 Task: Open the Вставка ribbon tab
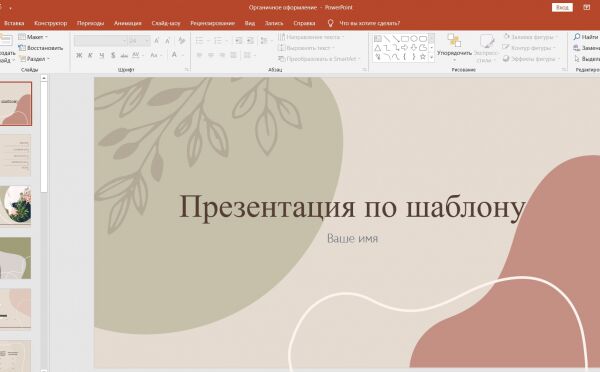coord(14,23)
